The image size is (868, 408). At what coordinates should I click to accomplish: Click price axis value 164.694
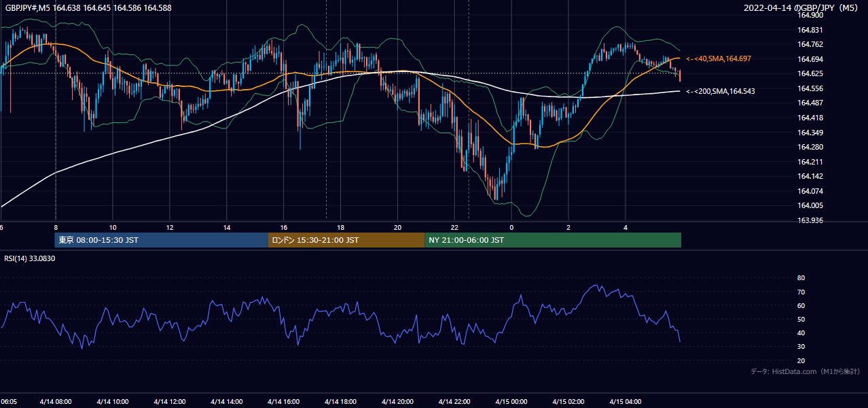pyautogui.click(x=810, y=59)
